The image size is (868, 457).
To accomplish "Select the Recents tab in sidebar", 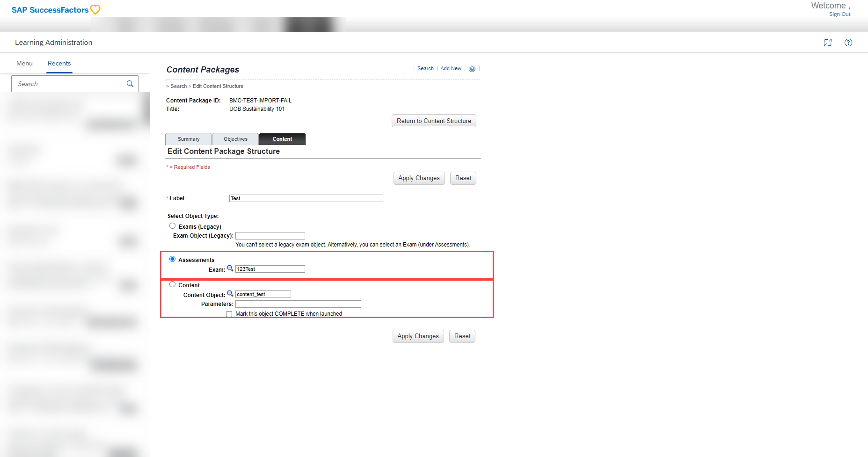I will click(x=59, y=63).
